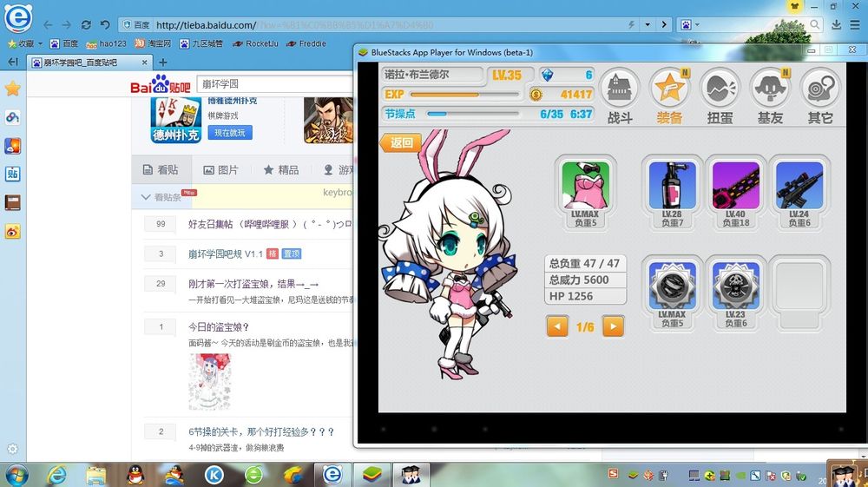
Task: Click the gold coin icon beside 41417
Action: 536,94
